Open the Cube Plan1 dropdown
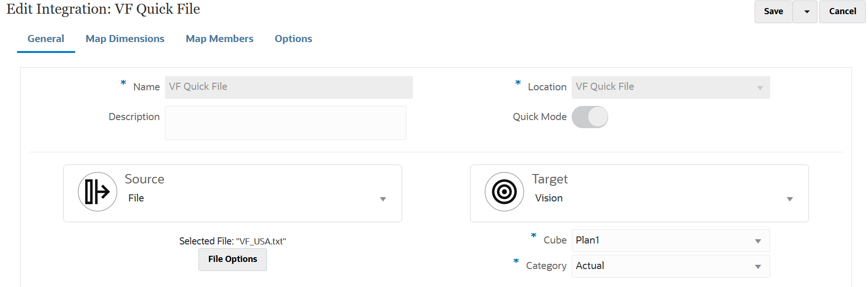 (758, 241)
